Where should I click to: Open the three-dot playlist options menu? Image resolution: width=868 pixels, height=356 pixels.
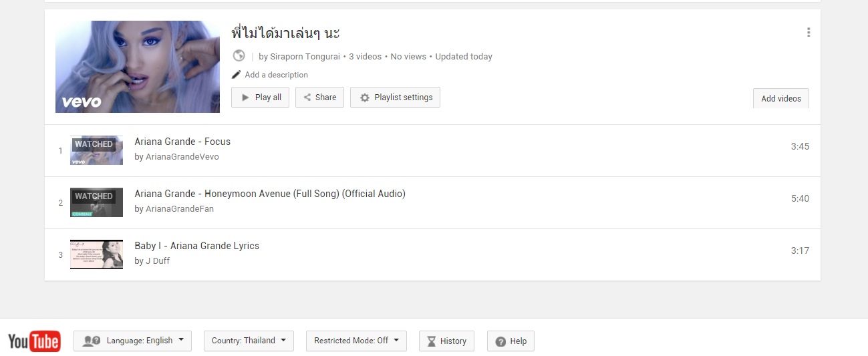click(x=809, y=32)
